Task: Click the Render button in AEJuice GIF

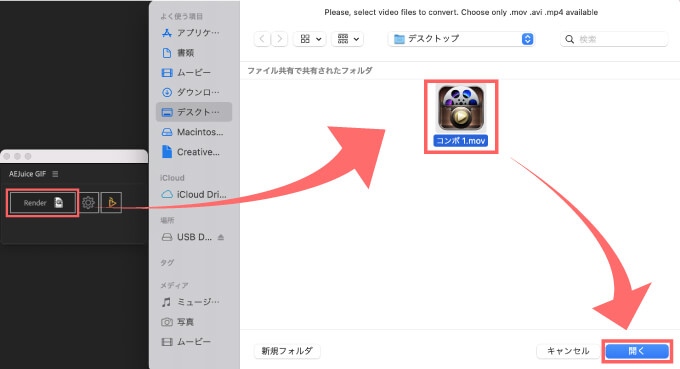Action: pos(42,202)
